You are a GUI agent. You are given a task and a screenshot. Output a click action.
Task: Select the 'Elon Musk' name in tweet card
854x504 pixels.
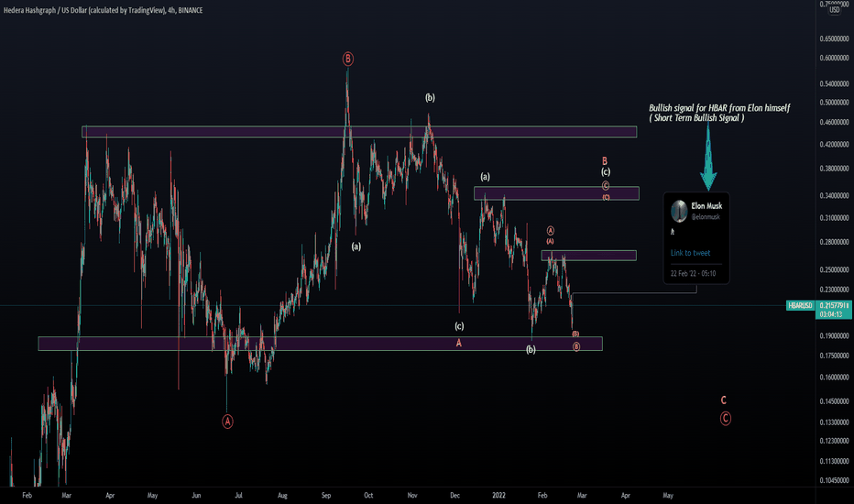(706, 206)
